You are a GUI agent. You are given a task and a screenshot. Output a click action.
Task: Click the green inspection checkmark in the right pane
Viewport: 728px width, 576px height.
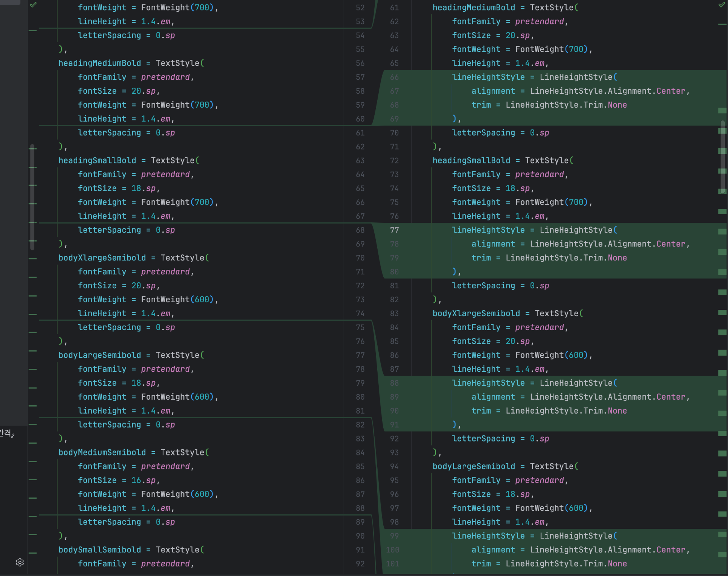722,5
